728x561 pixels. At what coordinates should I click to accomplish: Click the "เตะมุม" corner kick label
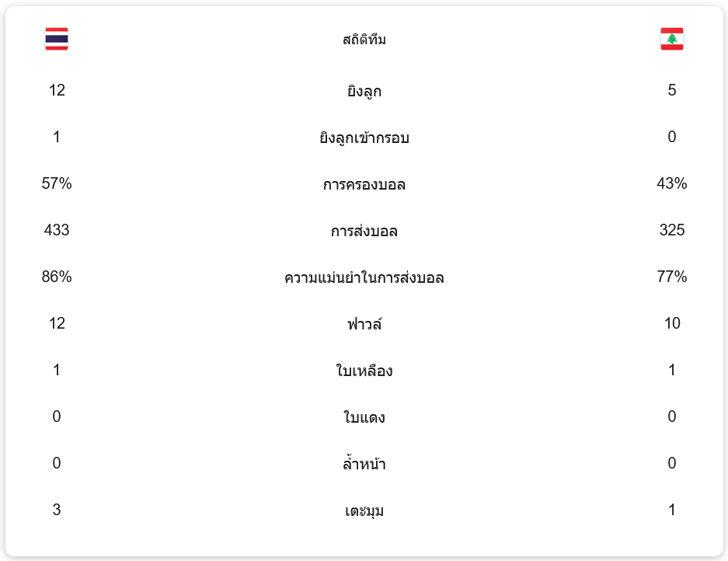364,510
